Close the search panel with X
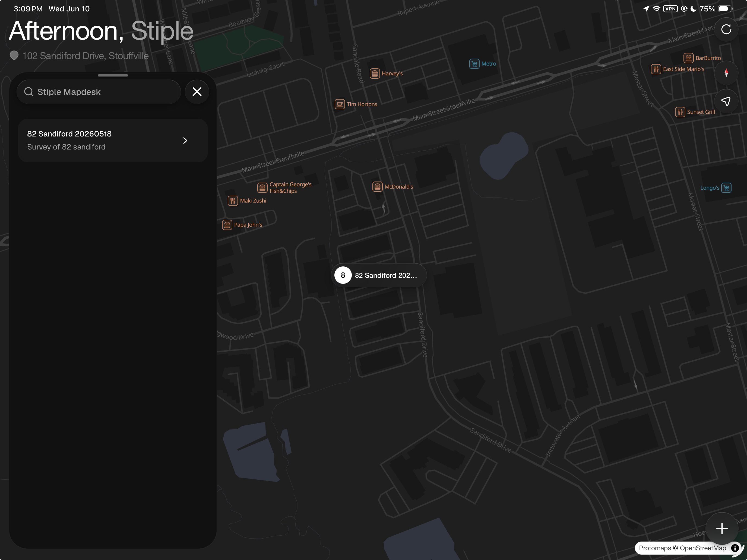Image resolution: width=747 pixels, height=560 pixels. point(197,92)
